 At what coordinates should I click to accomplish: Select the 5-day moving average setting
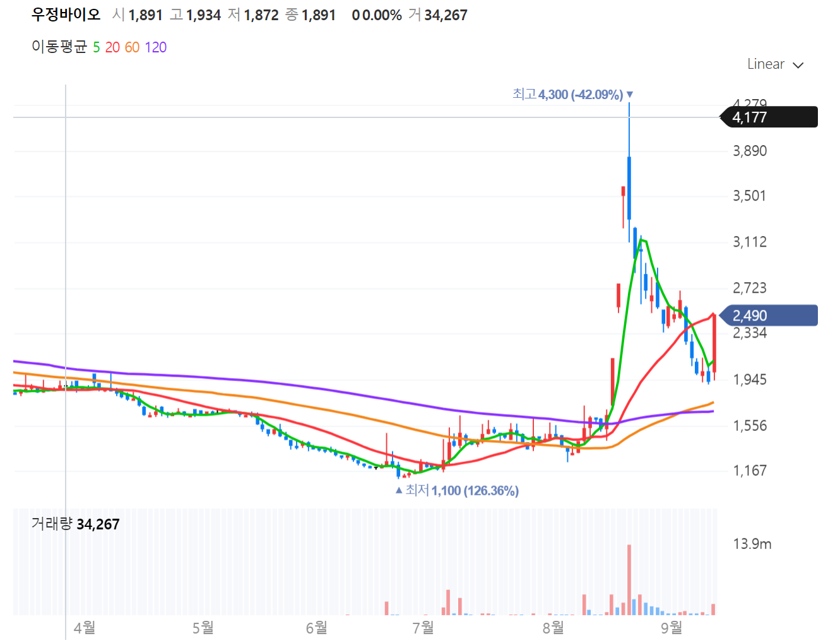pos(97,47)
